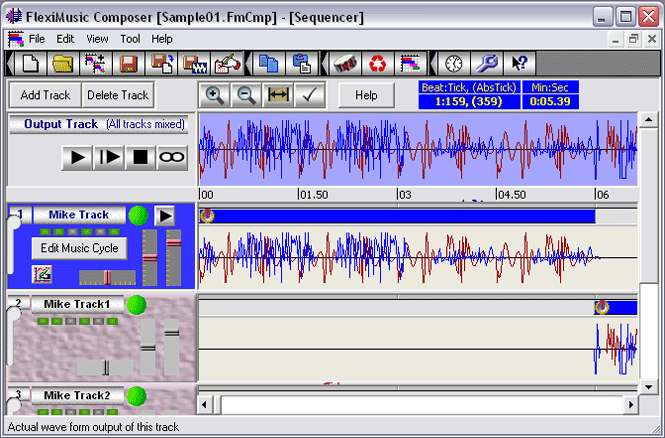Zoom in on the timeline
The height and width of the screenshot is (438, 665).
214,95
